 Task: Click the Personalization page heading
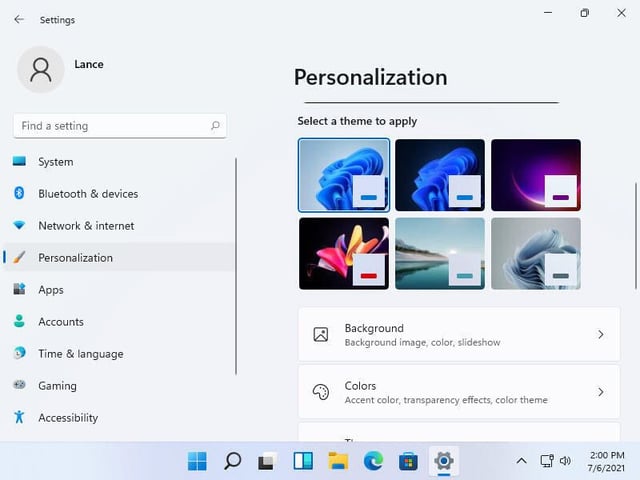tap(370, 77)
